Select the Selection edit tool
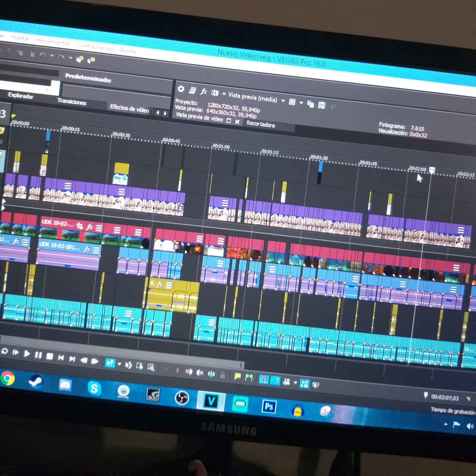 click(x=139, y=366)
